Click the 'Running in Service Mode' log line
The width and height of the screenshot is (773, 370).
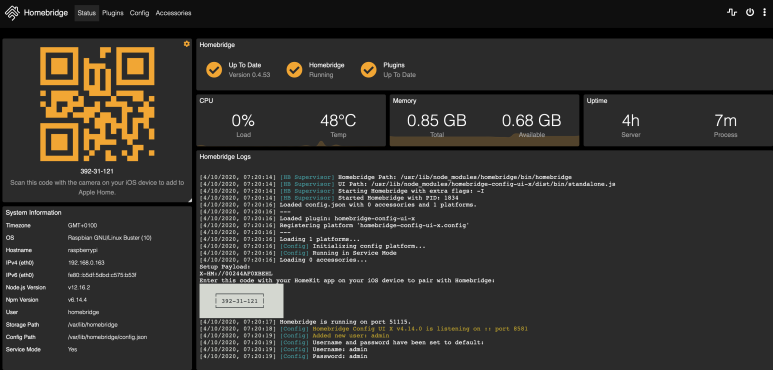pyautogui.click(x=298, y=253)
